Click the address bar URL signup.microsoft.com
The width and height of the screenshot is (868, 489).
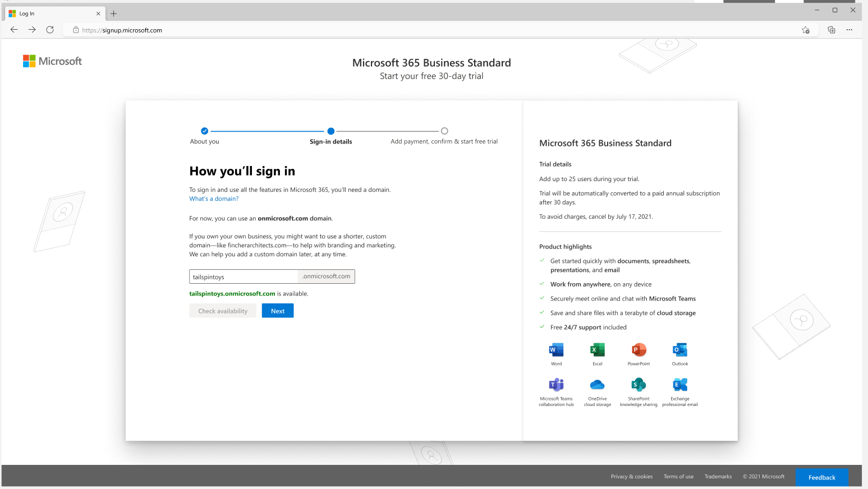[122, 30]
